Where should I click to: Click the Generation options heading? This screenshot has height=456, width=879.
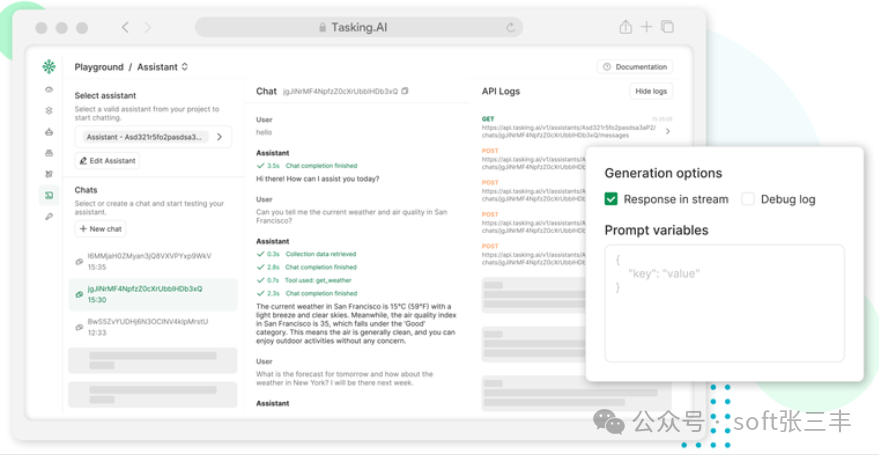[663, 173]
